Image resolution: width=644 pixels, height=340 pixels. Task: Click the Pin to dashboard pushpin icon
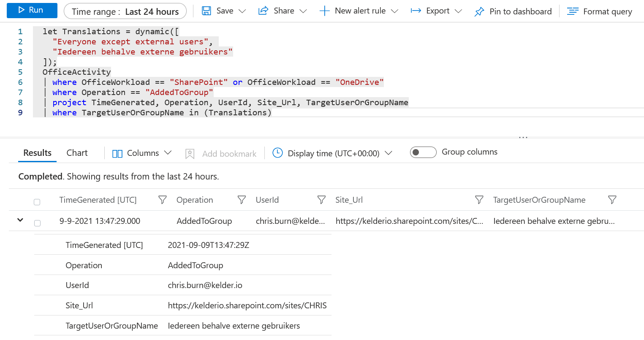(x=479, y=11)
